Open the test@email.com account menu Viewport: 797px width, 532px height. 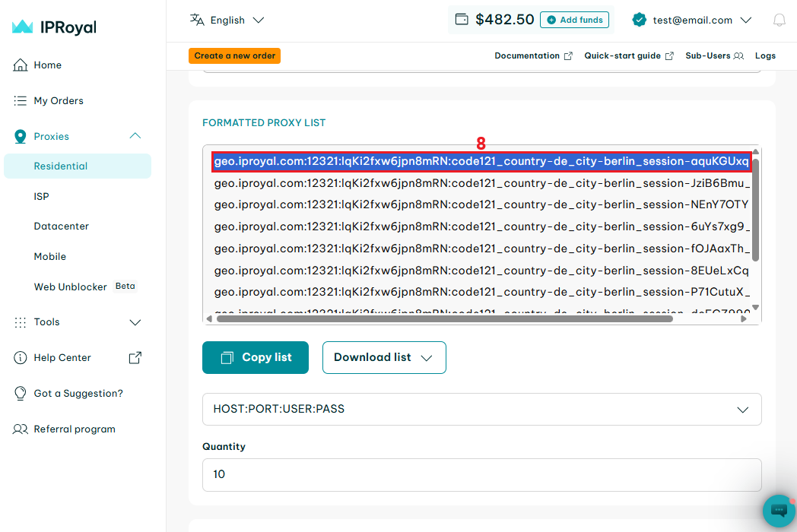[x=692, y=20]
